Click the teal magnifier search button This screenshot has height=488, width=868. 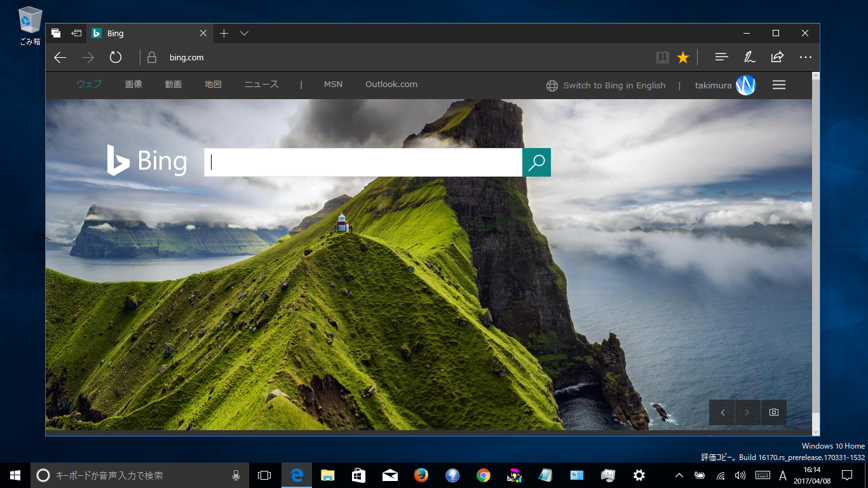[x=536, y=163]
